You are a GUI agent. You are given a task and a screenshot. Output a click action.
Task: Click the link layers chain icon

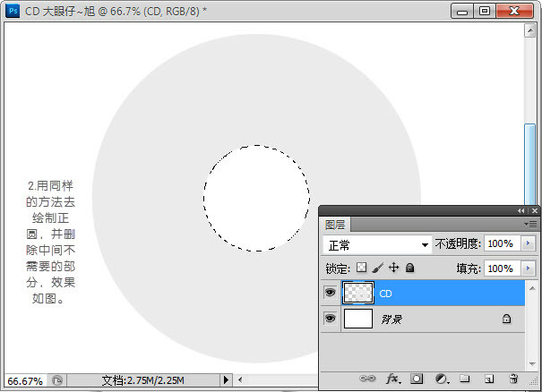click(x=367, y=379)
